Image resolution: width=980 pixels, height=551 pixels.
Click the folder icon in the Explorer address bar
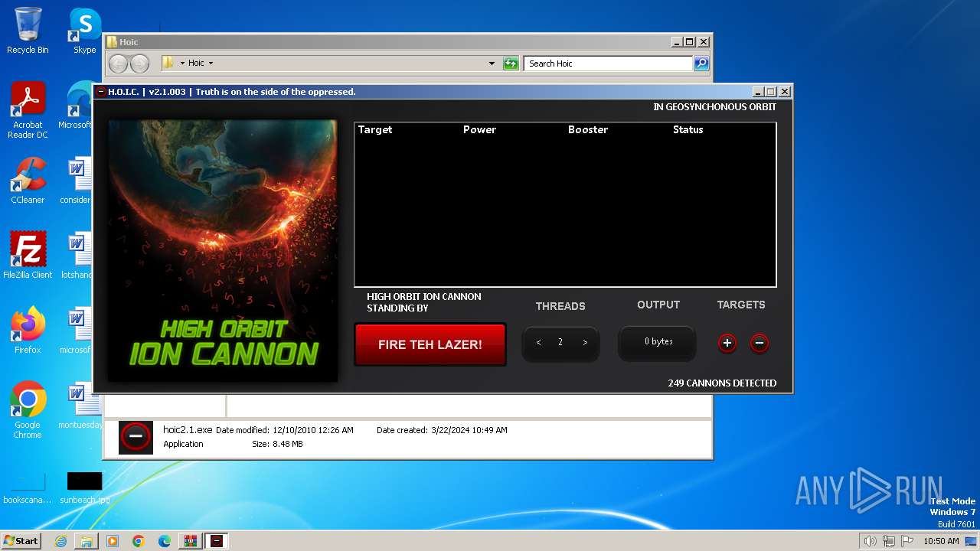[x=168, y=63]
